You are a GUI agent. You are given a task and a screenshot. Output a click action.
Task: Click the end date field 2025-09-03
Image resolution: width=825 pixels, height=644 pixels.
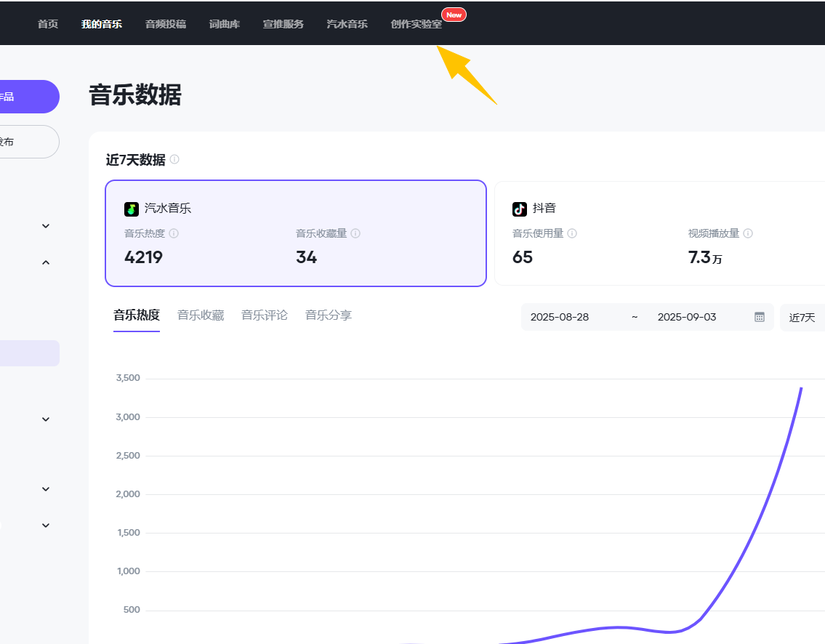[687, 317]
